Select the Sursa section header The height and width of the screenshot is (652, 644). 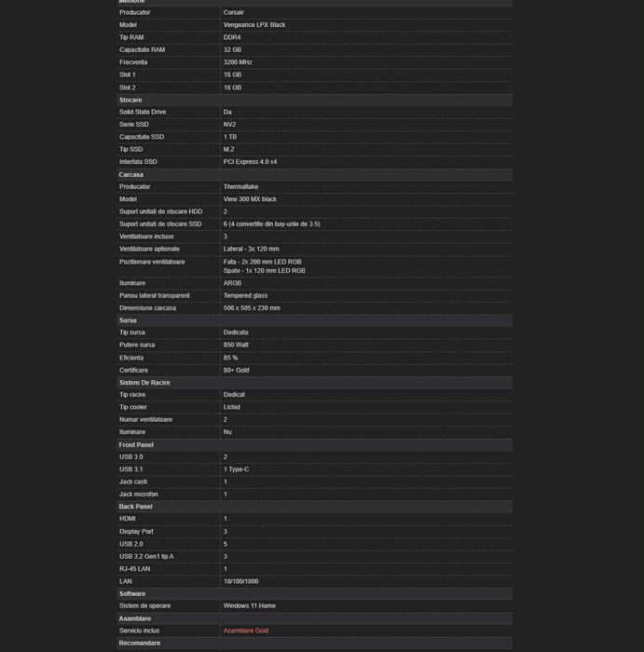tap(129, 320)
